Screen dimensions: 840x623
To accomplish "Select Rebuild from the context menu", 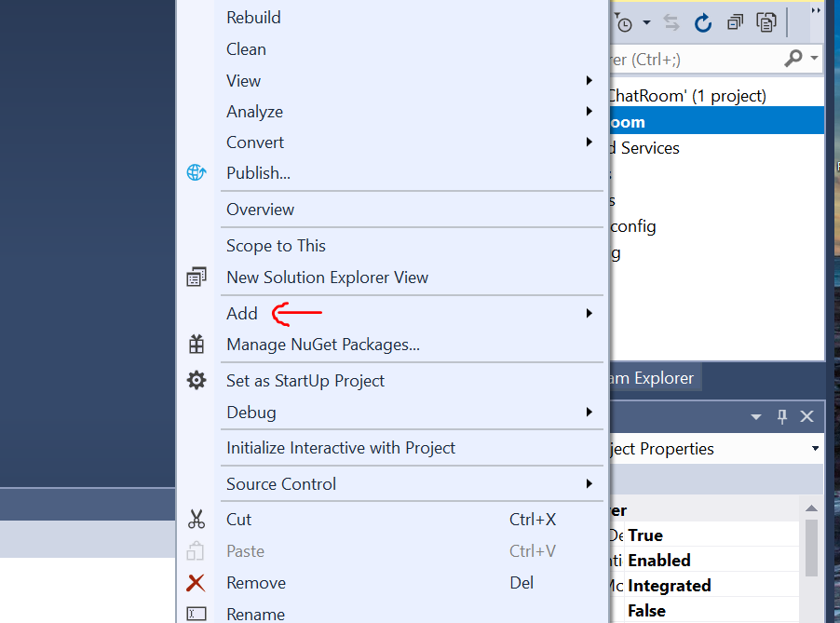I will click(253, 18).
